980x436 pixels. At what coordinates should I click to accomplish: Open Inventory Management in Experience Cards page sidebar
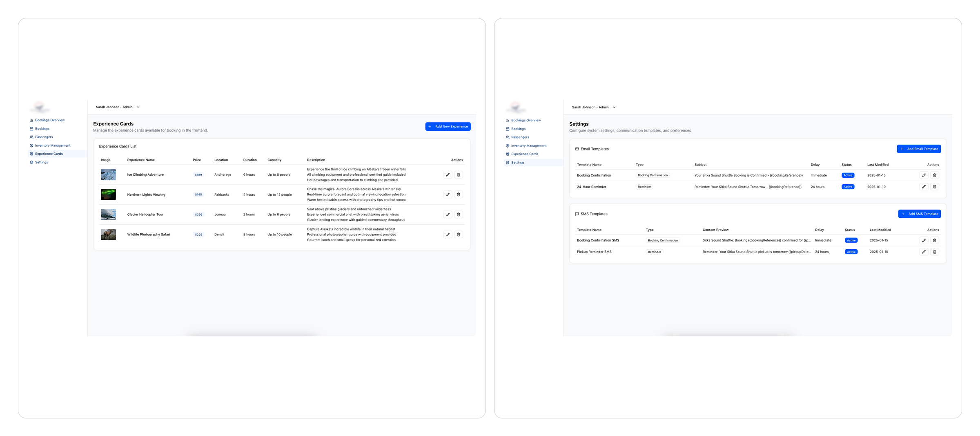(x=53, y=145)
